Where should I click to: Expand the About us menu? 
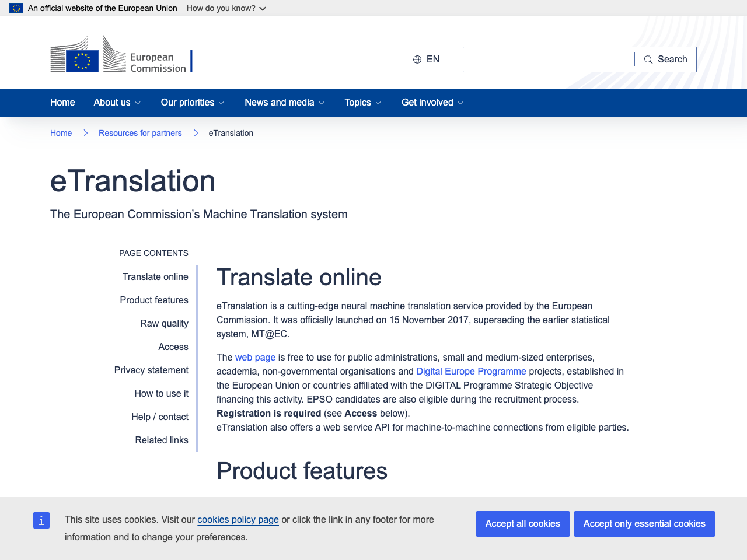(117, 103)
